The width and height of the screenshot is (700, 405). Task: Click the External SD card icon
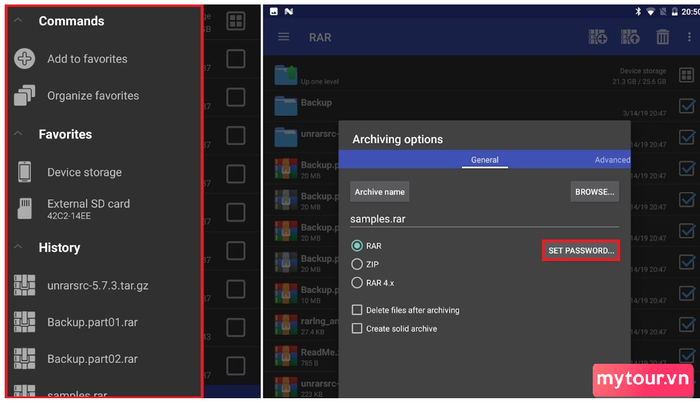[x=25, y=209]
